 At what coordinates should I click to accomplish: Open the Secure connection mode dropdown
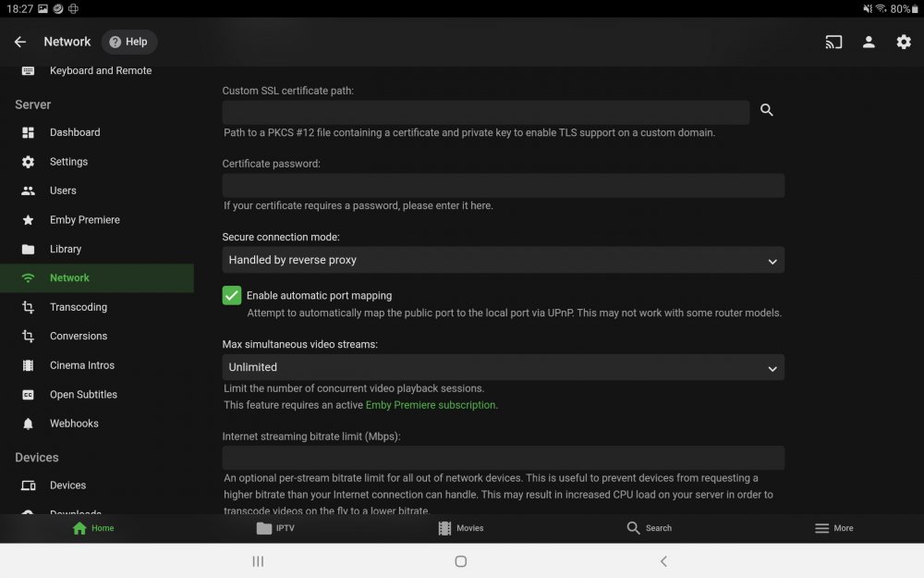(x=504, y=260)
